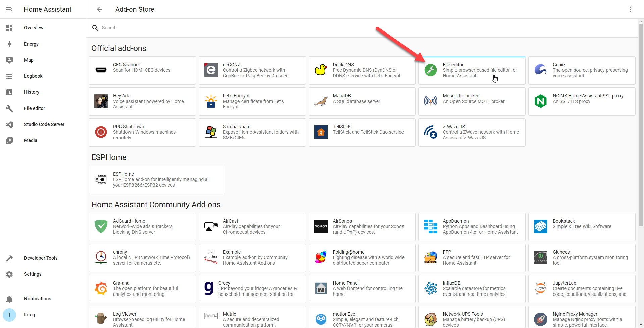Open the File editor add-on card
644x328 pixels.
coord(472,70)
